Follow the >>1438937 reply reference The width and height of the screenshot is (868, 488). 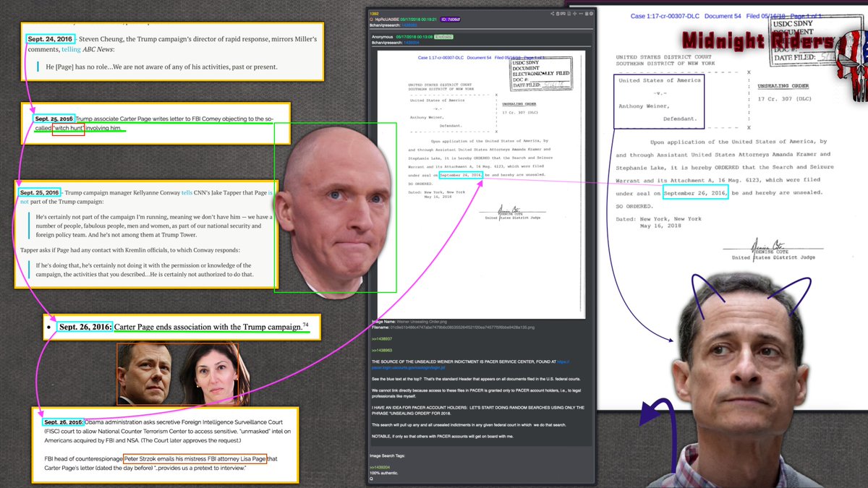pyautogui.click(x=382, y=338)
